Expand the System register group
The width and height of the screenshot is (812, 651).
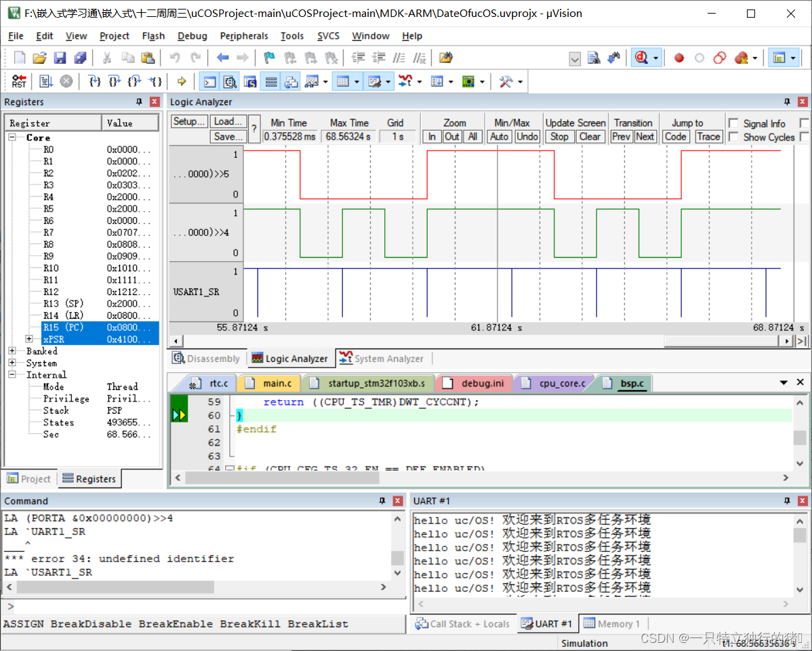tap(12, 363)
